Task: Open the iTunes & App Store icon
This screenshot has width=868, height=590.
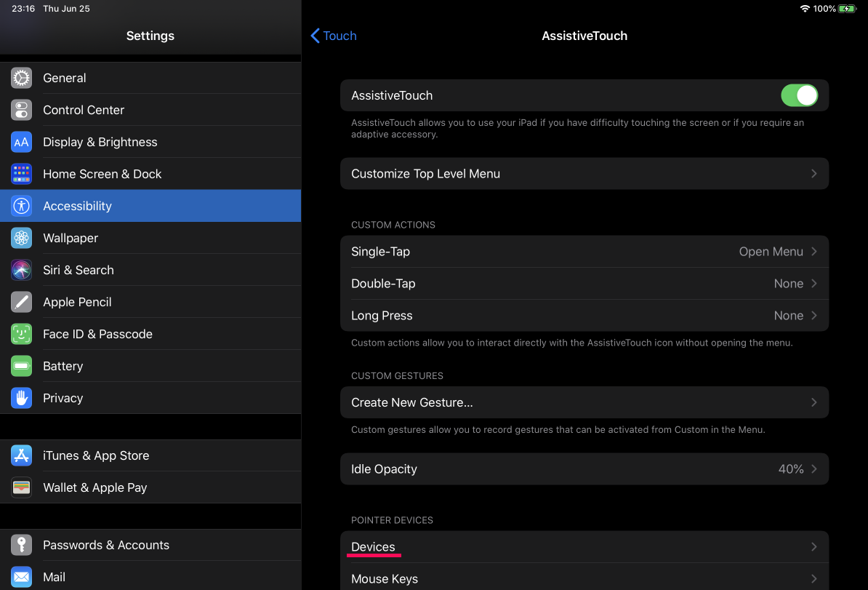Action: tap(22, 455)
